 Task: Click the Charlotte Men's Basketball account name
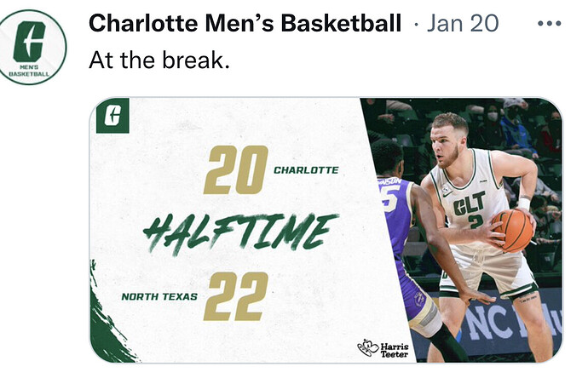[x=245, y=24]
